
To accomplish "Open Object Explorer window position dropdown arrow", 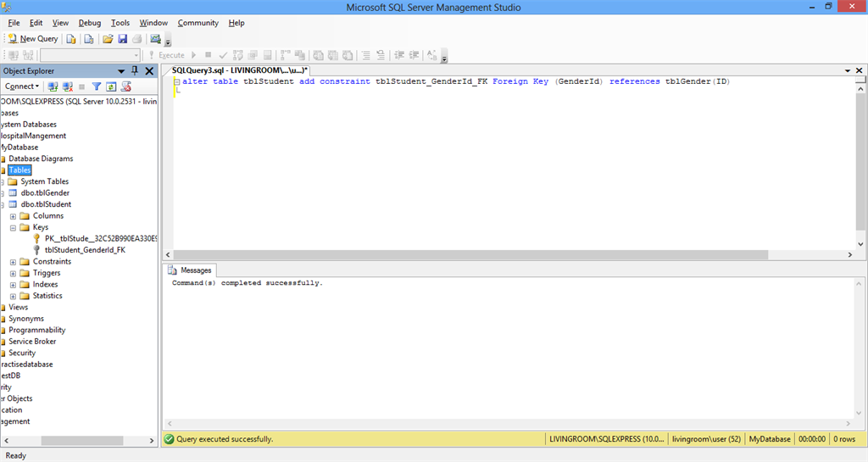I will (121, 71).
